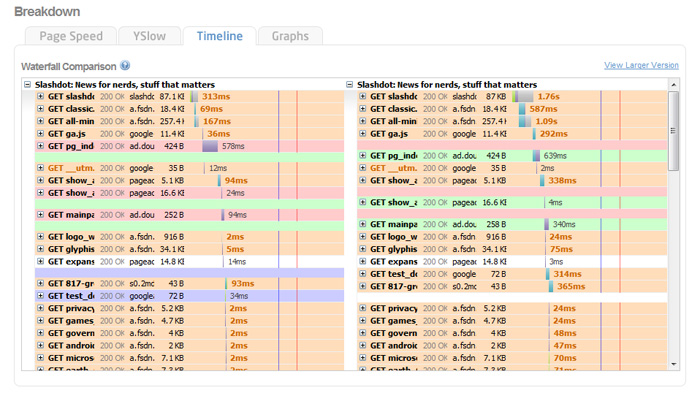Click the waterfall vertical scrollbar thumb
700x393 pixels.
click(x=674, y=131)
